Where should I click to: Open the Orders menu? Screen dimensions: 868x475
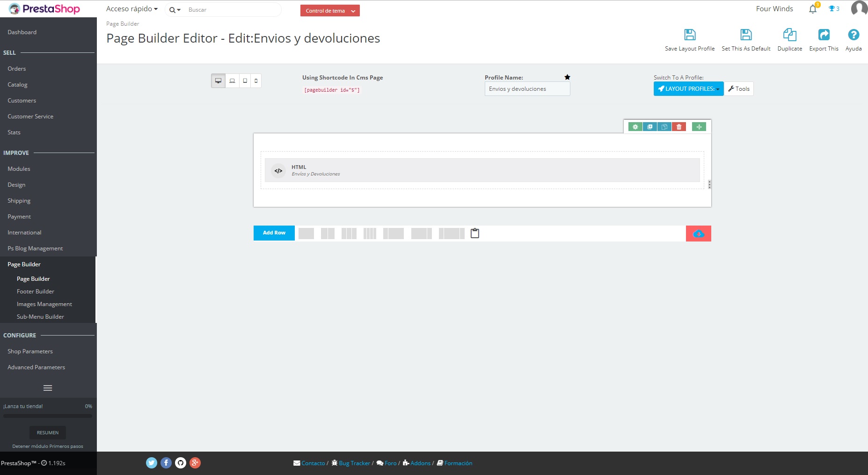click(x=17, y=69)
